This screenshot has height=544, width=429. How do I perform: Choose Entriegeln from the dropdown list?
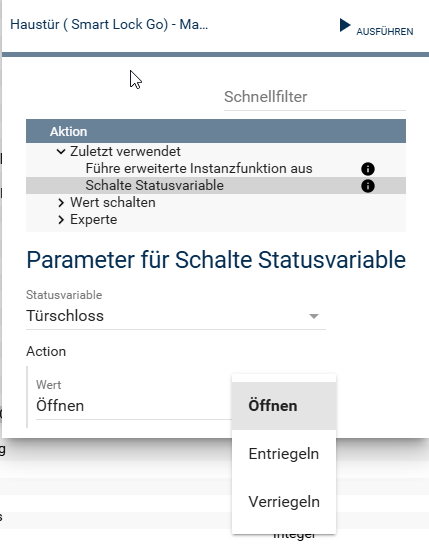284,454
